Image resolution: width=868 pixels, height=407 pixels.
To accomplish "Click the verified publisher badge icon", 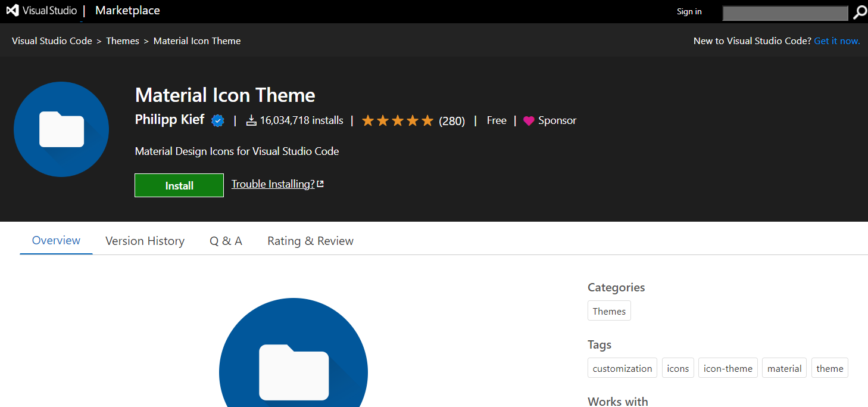I will [218, 121].
